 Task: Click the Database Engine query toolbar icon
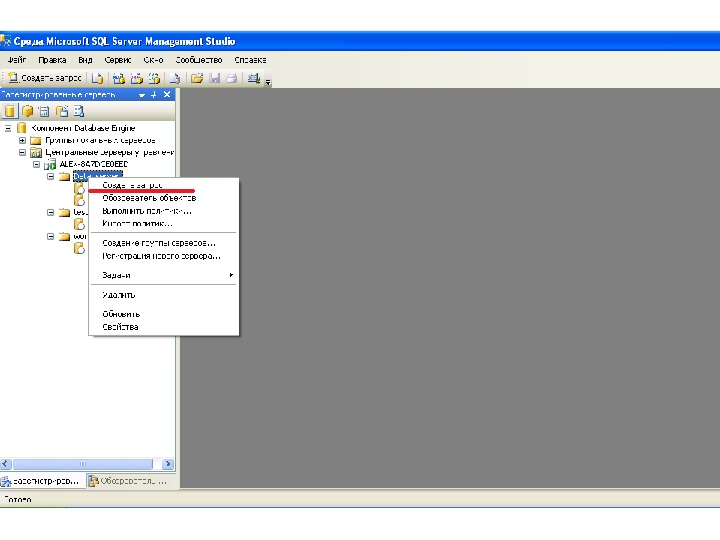[97, 79]
